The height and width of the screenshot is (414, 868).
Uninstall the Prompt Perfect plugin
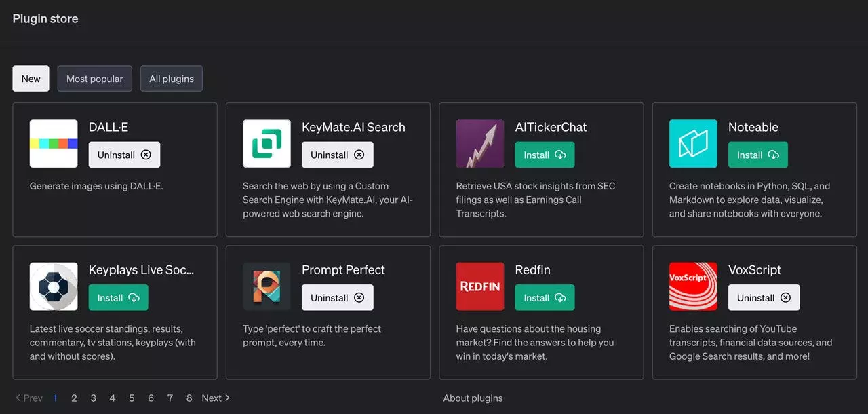coord(338,297)
